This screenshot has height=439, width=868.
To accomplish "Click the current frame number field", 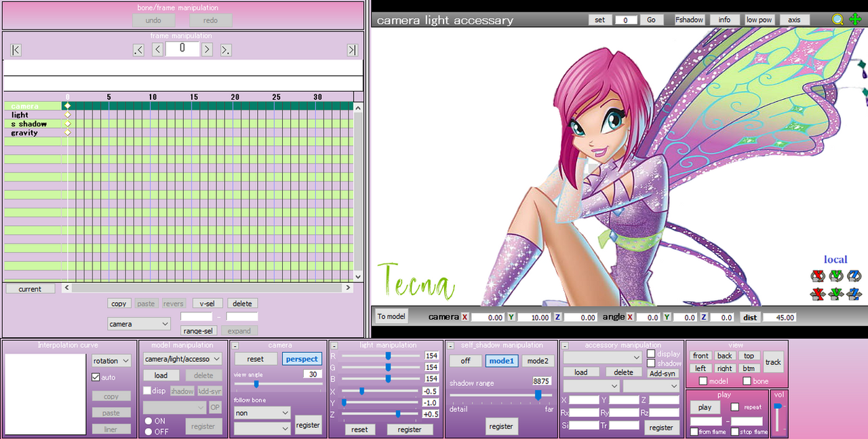I will tap(182, 49).
